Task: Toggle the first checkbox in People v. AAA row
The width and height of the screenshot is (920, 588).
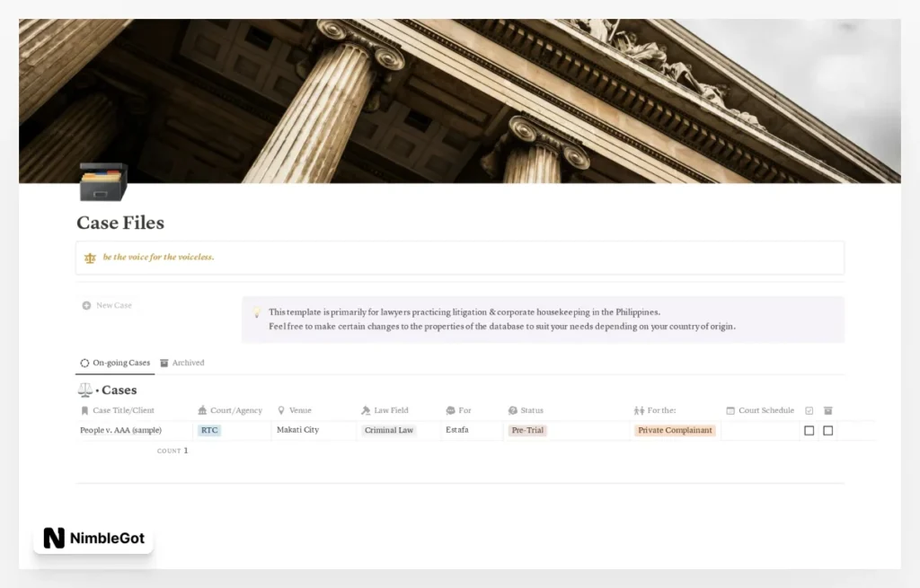Action: point(809,431)
